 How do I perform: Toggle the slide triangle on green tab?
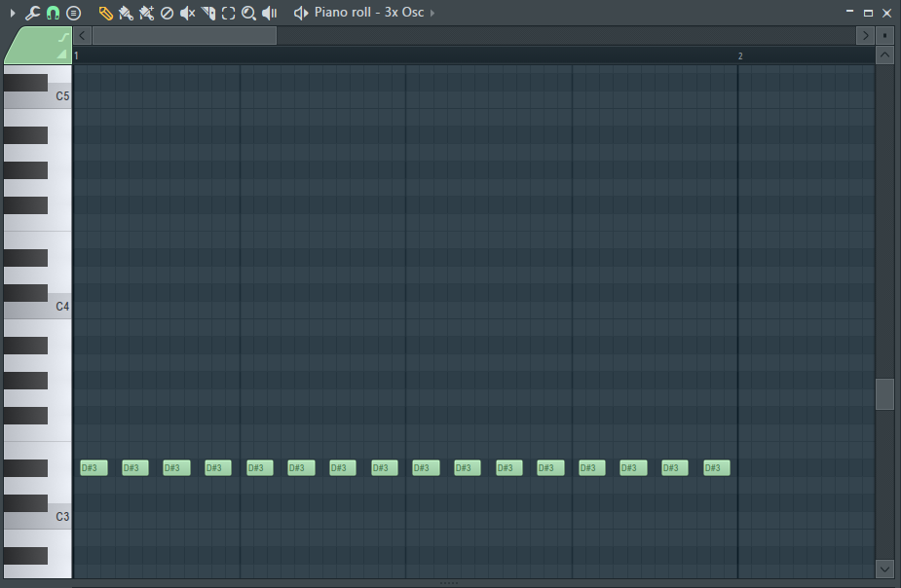(62, 54)
